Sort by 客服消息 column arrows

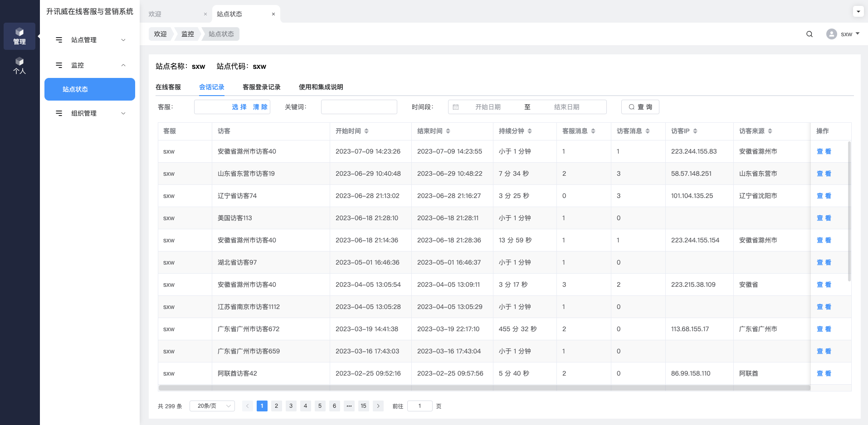593,131
